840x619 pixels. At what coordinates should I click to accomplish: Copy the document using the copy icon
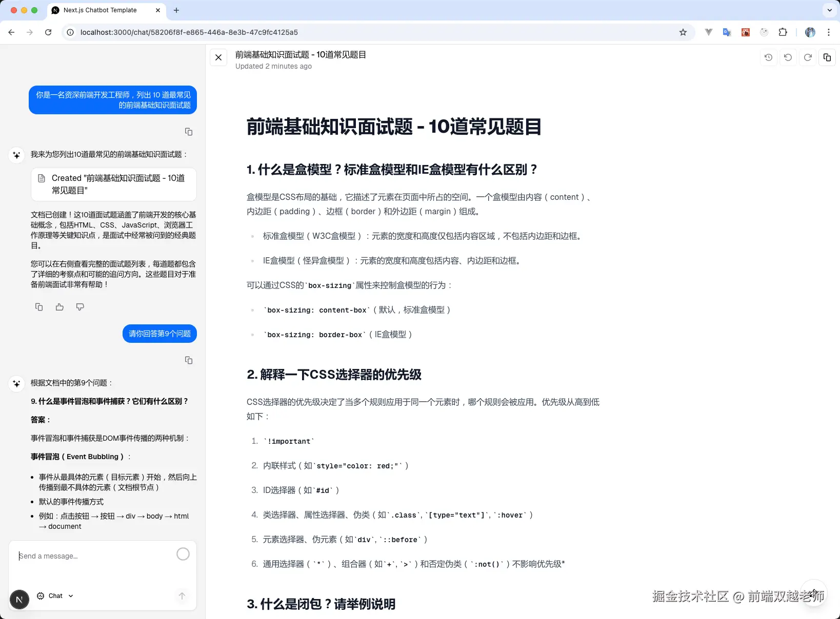click(827, 57)
